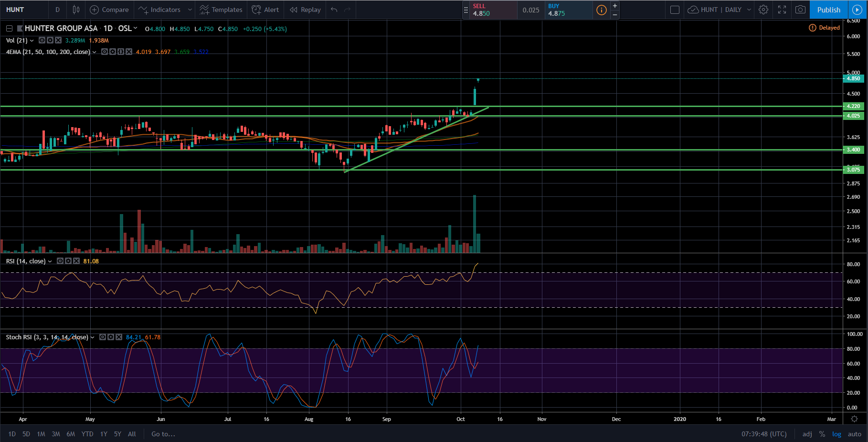Remove the RSI indicator
The image size is (868, 442).
coord(76,261)
